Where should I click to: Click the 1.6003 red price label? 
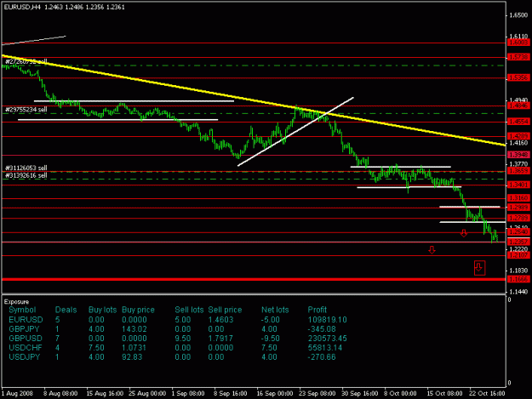pyautogui.click(x=518, y=43)
